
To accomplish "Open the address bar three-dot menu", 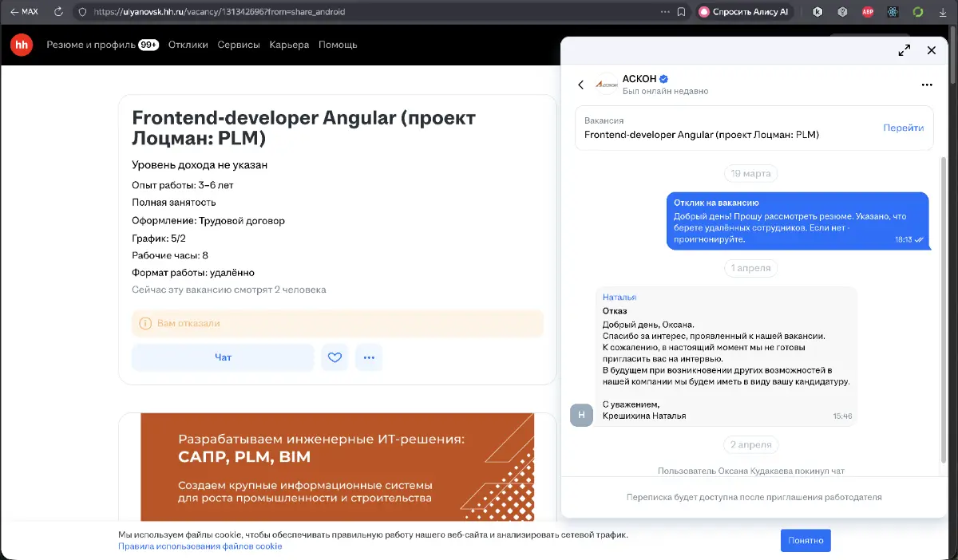I will click(x=666, y=12).
